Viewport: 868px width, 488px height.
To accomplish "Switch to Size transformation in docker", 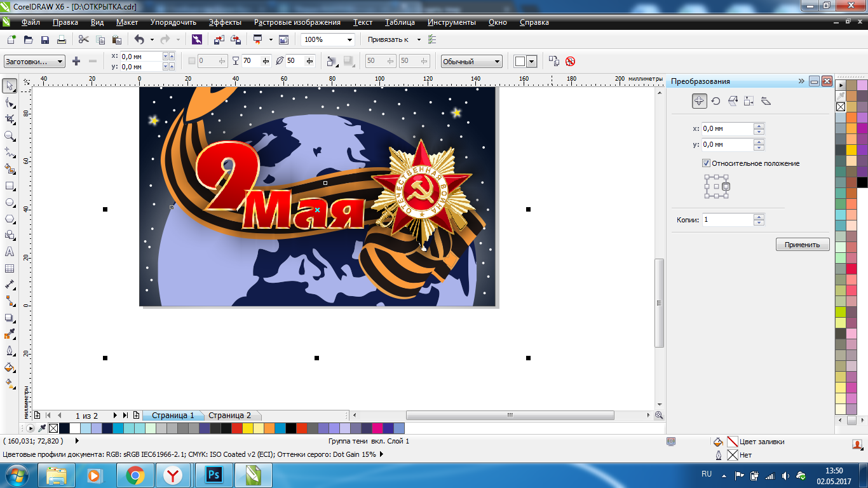I will pos(749,101).
